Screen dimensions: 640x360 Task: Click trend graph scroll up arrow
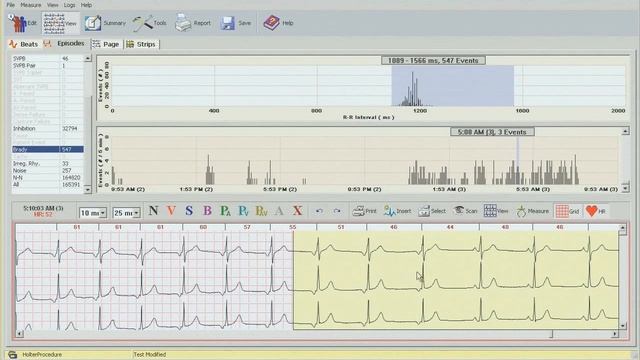[x=625, y=131]
